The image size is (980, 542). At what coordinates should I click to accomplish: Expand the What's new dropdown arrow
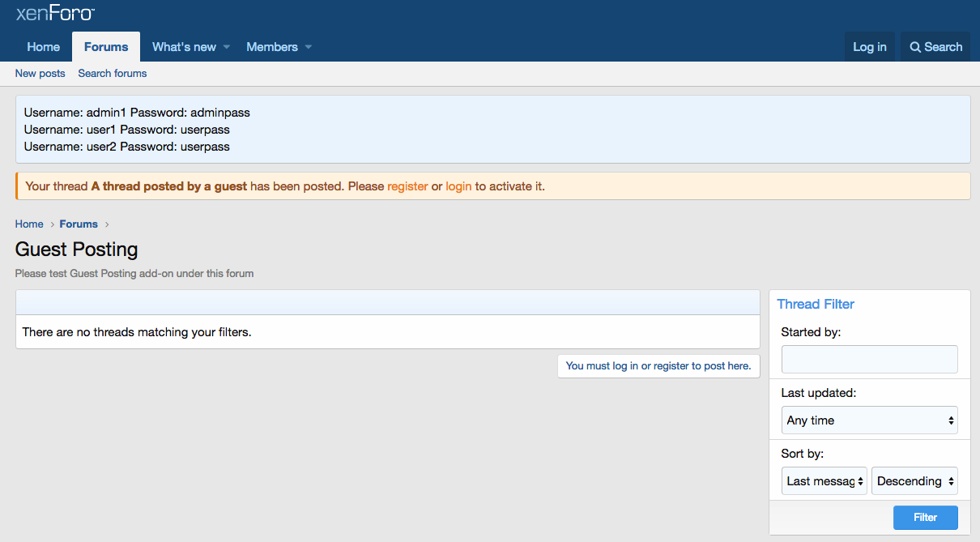click(x=227, y=47)
